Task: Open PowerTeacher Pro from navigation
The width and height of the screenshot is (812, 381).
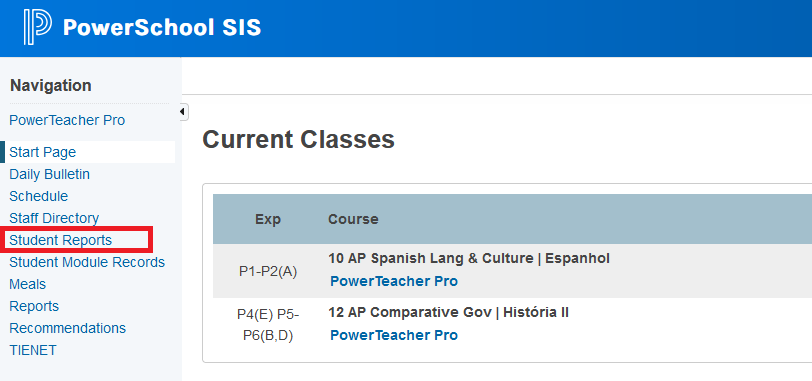Action: coord(67,120)
